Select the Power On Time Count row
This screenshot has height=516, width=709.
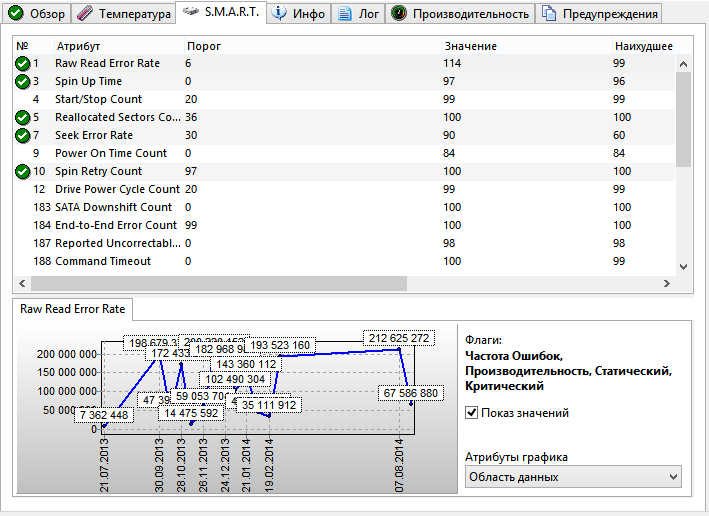pyautogui.click(x=344, y=153)
